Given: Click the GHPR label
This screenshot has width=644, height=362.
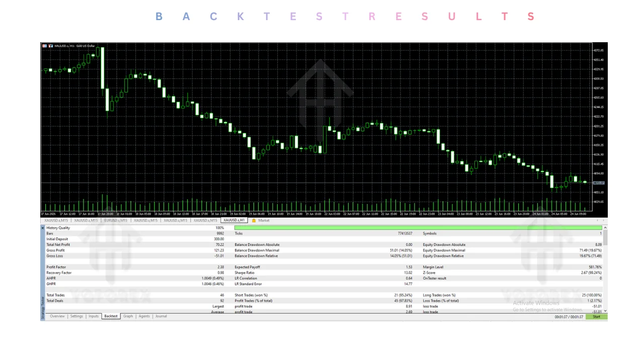Looking at the screenshot, I should point(51,284).
